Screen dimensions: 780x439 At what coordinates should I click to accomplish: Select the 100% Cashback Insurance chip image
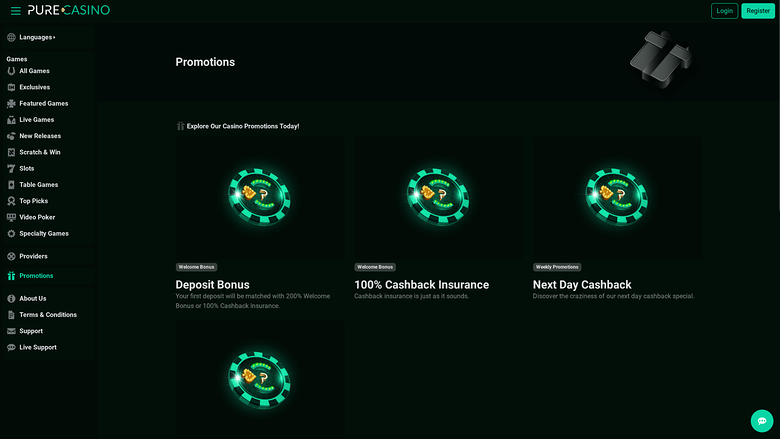[x=437, y=197]
